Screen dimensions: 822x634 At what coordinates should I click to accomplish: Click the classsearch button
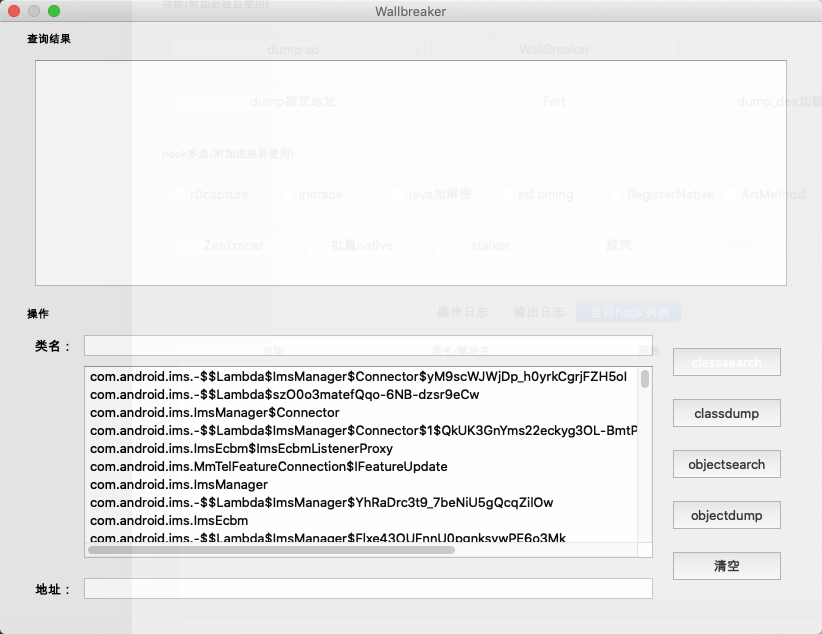click(727, 362)
